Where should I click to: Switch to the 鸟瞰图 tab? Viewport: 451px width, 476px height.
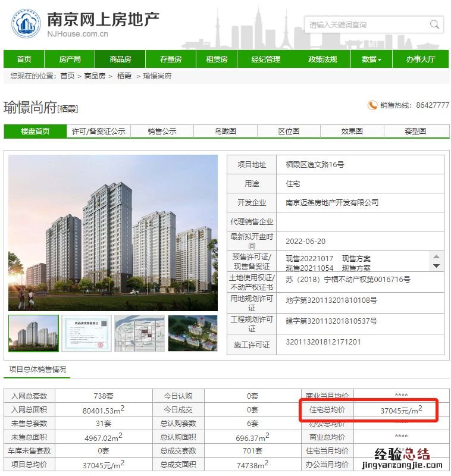(x=225, y=131)
